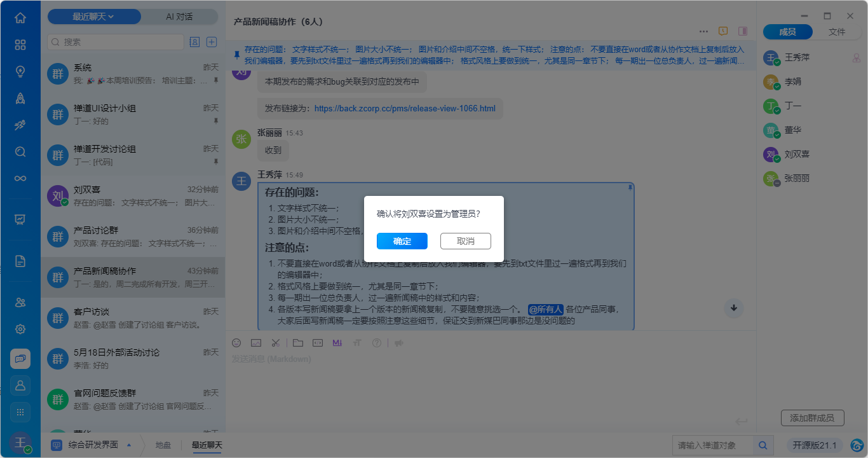Toggle the Markdown mode icon
Viewport: 868px width, 458px height.
pos(337,343)
